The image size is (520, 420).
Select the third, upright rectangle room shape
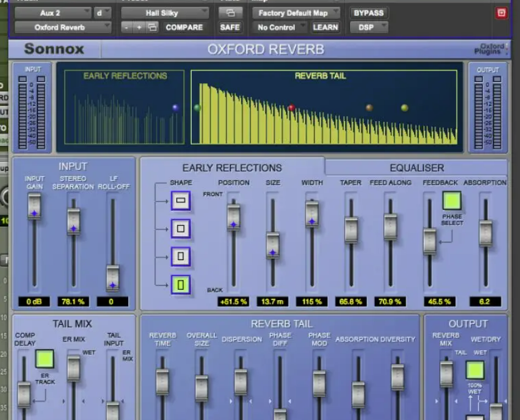[x=181, y=256]
